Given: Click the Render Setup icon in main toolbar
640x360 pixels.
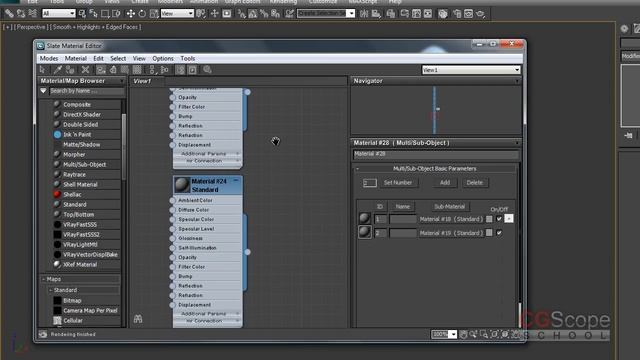Looking at the screenshot, I should click(x=457, y=13).
